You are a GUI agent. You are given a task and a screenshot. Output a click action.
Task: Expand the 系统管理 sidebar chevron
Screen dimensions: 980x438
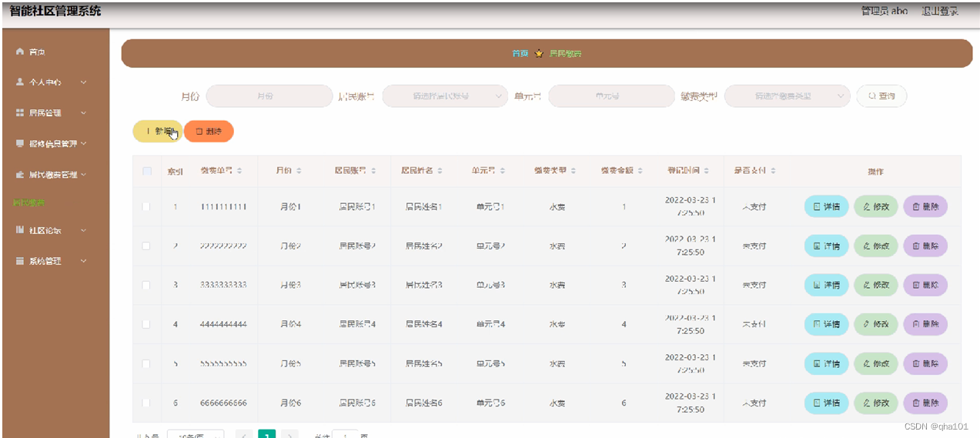(x=83, y=261)
